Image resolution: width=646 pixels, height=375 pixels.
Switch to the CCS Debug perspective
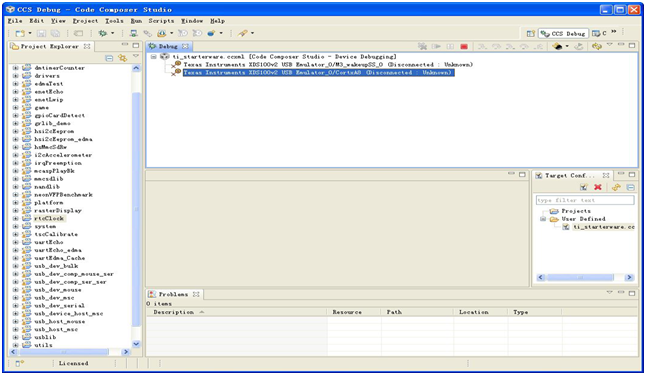pos(564,33)
